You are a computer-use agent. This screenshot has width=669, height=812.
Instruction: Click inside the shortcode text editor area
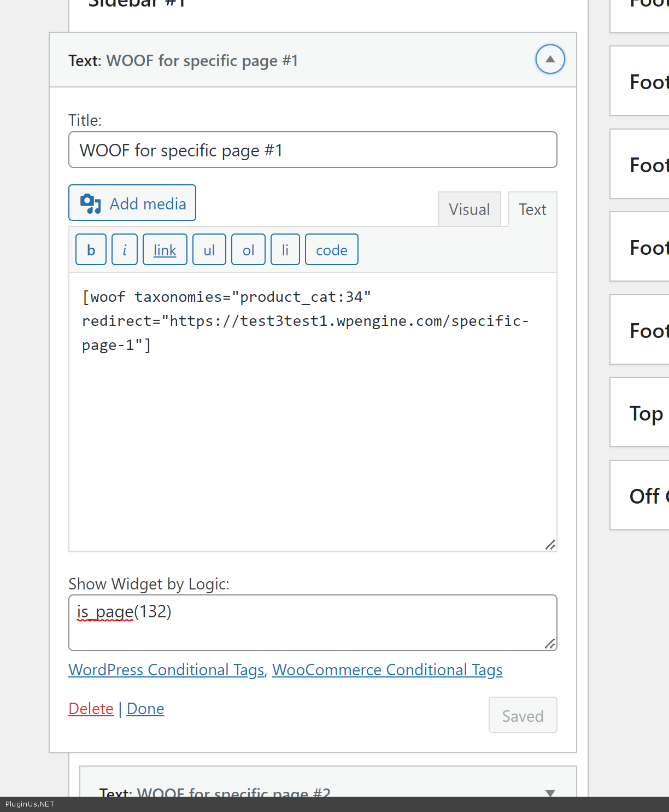click(312, 437)
